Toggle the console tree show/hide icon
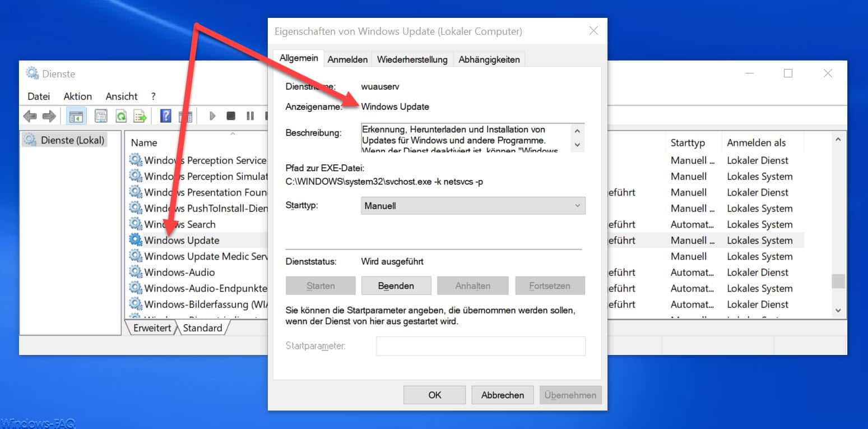Image resolution: width=868 pixels, height=429 pixels. (75, 116)
